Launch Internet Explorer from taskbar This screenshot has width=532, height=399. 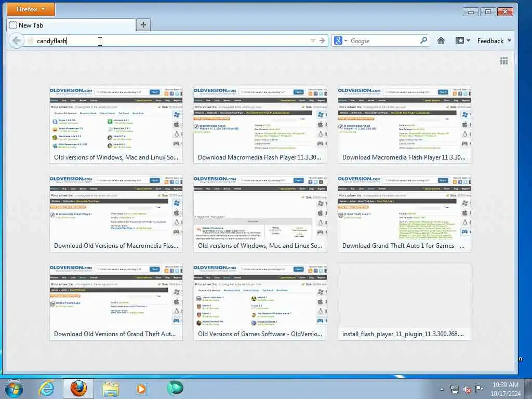(x=46, y=389)
